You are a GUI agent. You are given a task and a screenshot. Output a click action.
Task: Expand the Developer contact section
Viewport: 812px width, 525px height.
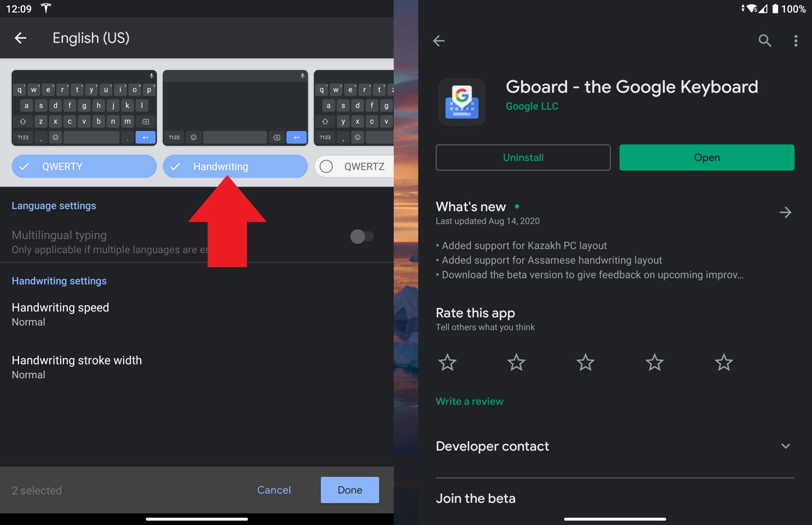(785, 446)
